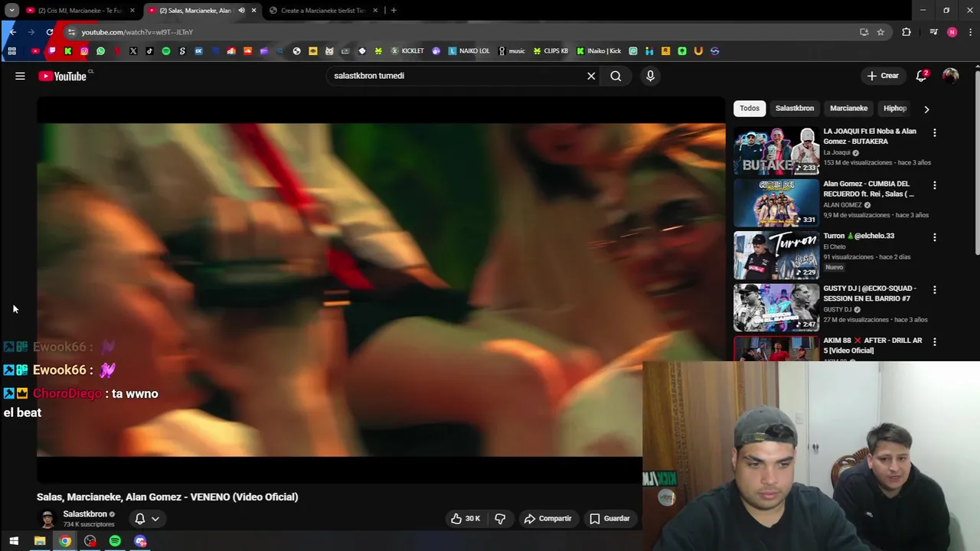This screenshot has width=980, height=551.
Task: Click the Chrome address bar URL
Action: [137, 32]
